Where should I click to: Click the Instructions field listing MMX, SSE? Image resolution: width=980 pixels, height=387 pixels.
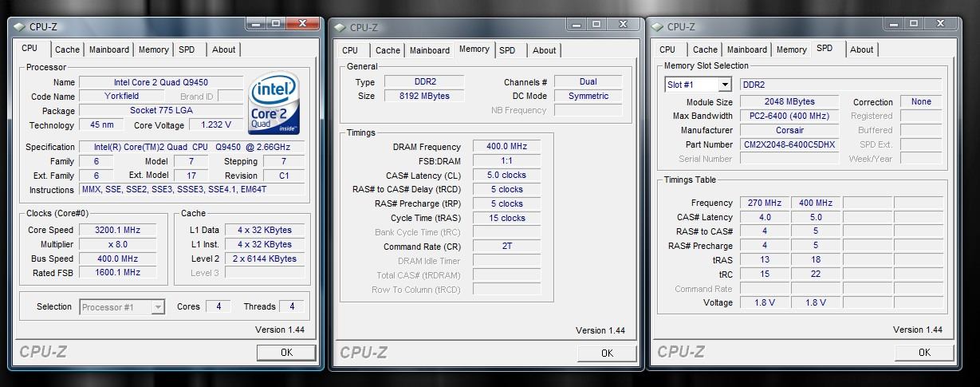[192, 190]
